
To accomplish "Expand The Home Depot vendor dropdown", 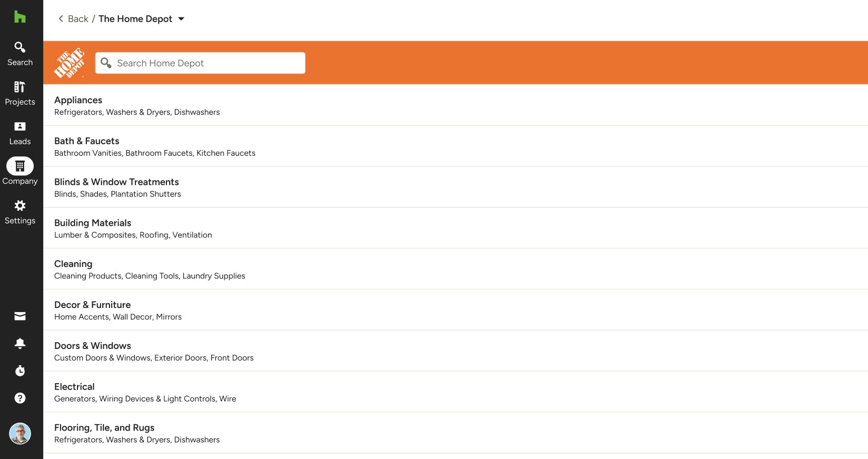I will click(x=181, y=19).
